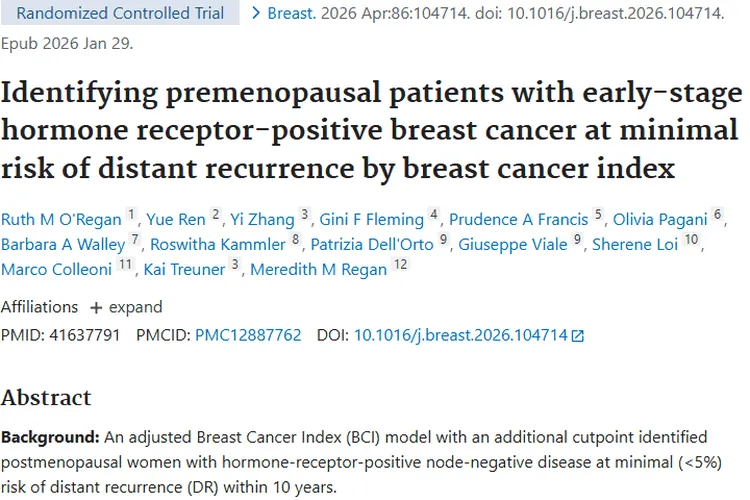Expand the Affiliations section

[125, 307]
